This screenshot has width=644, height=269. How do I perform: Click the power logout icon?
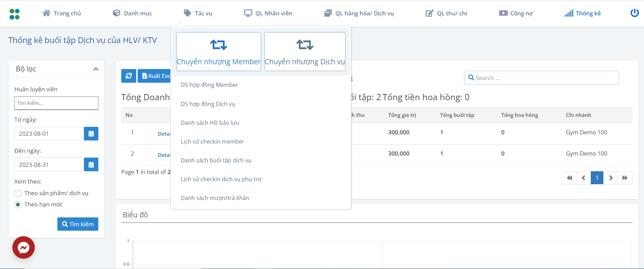[634, 13]
